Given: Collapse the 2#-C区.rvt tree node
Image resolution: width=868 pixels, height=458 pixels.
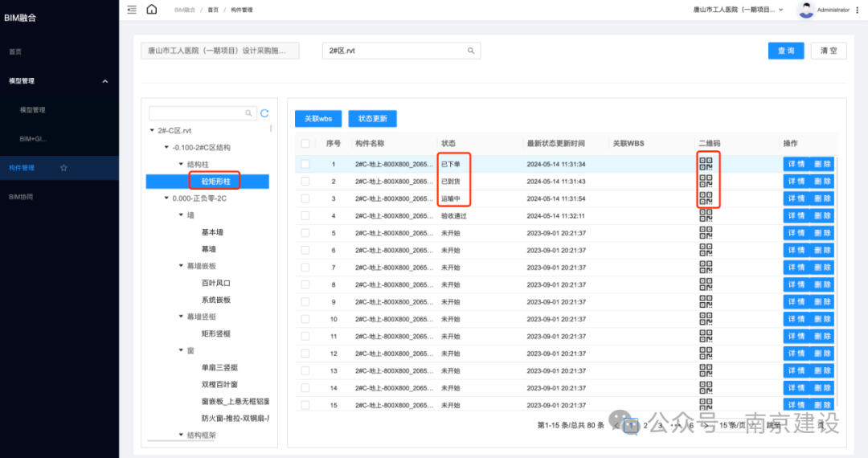Looking at the screenshot, I should coord(152,130).
